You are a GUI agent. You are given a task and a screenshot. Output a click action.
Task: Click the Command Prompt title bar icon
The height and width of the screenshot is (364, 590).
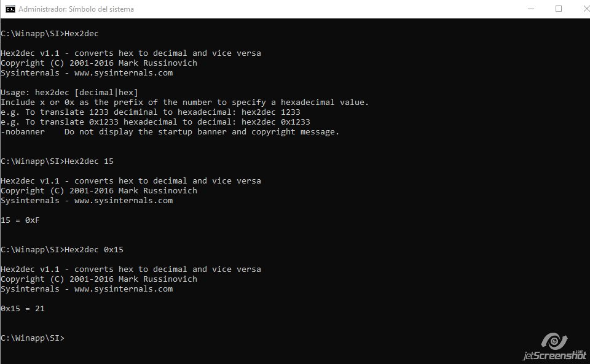pos(10,9)
